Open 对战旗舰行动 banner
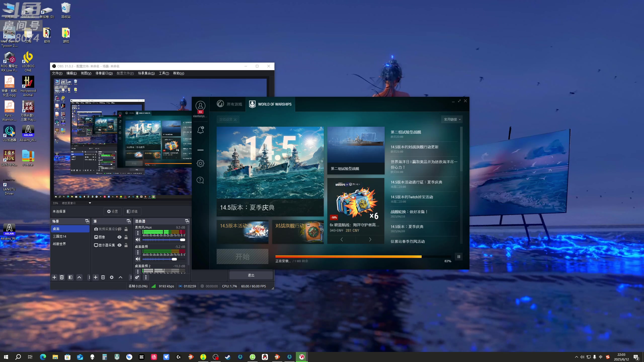This screenshot has height=362, width=644. 298,232
